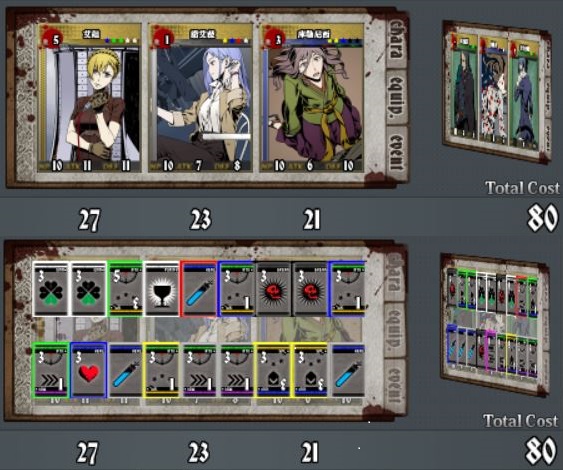The width and height of the screenshot is (563, 470).
Task: Open the event tab in upper panel
Action: pos(397,152)
